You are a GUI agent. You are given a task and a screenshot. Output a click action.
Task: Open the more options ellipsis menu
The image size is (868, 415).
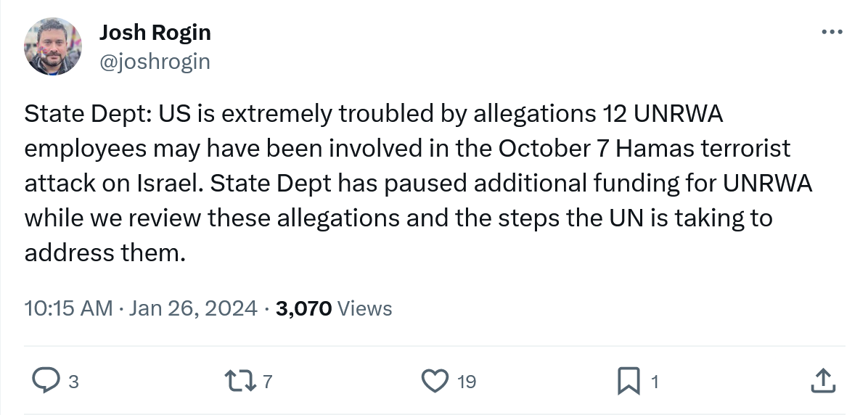832,32
